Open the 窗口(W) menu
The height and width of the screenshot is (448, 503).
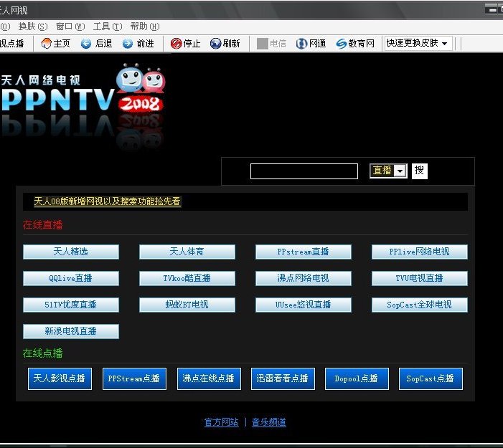(x=70, y=27)
